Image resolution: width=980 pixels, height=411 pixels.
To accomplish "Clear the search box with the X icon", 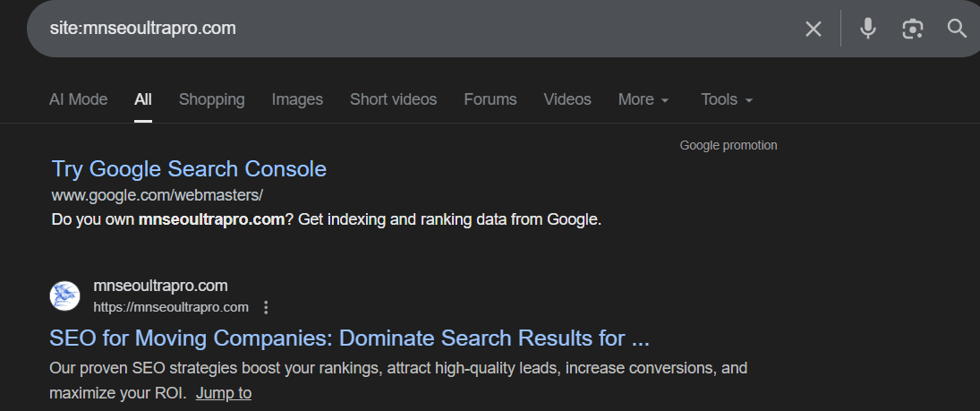I will (x=813, y=29).
